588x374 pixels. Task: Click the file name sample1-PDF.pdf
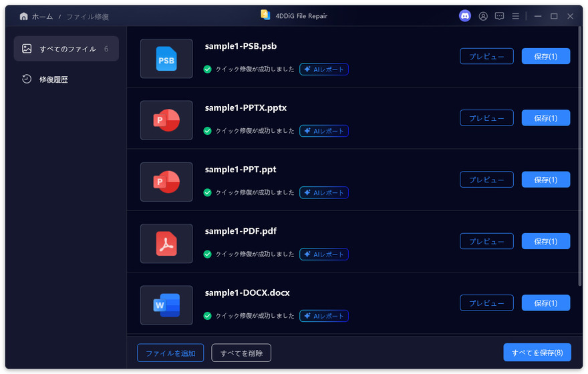241,231
